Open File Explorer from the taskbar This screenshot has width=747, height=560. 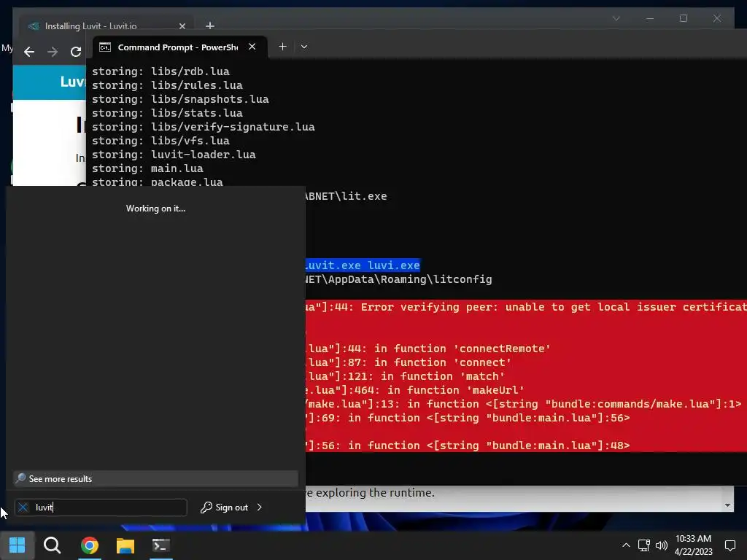click(125, 545)
